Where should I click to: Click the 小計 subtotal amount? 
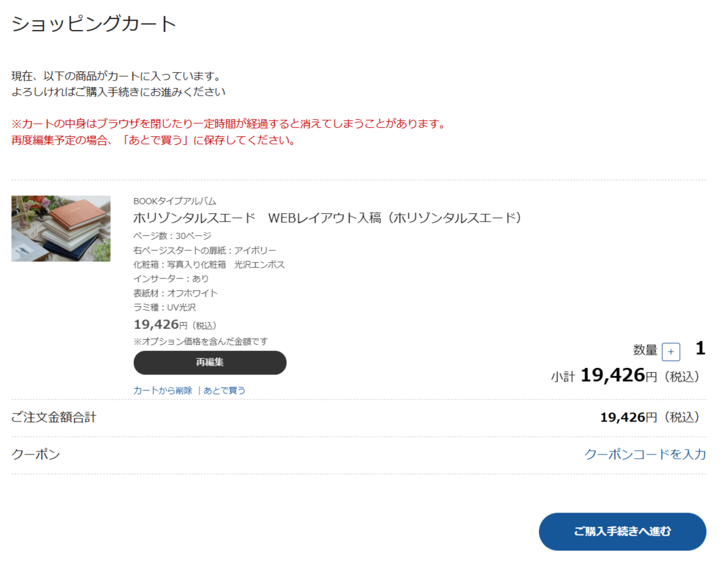[x=612, y=375]
